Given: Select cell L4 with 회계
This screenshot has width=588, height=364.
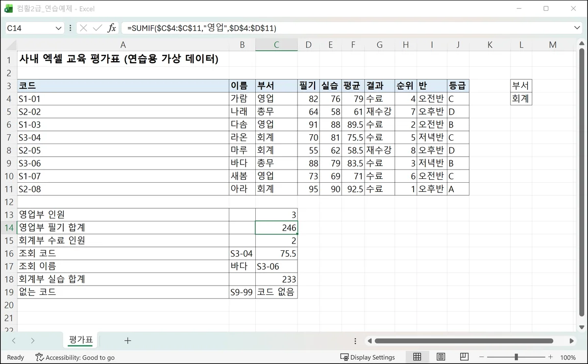Looking at the screenshot, I should pos(521,98).
